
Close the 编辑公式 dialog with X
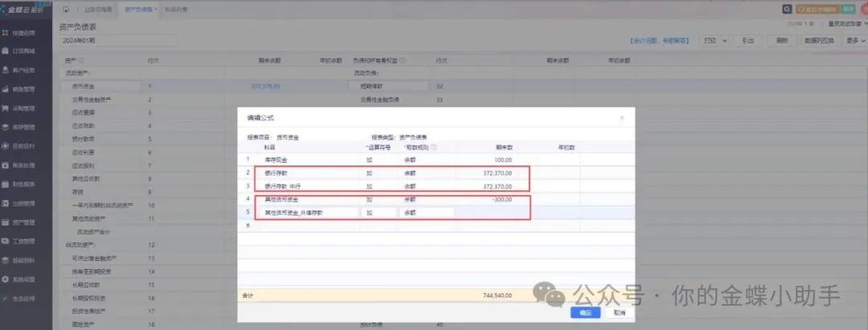(x=621, y=118)
